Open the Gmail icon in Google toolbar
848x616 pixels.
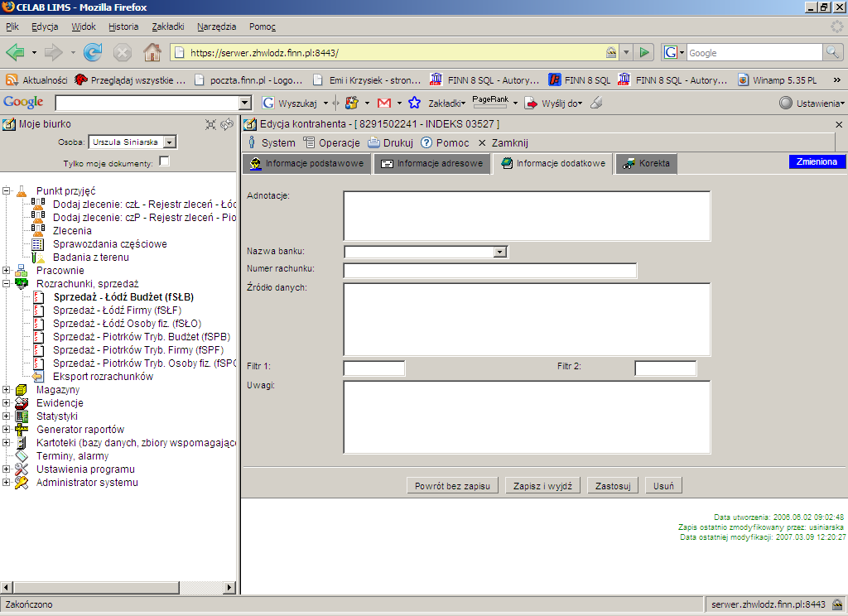[384, 103]
